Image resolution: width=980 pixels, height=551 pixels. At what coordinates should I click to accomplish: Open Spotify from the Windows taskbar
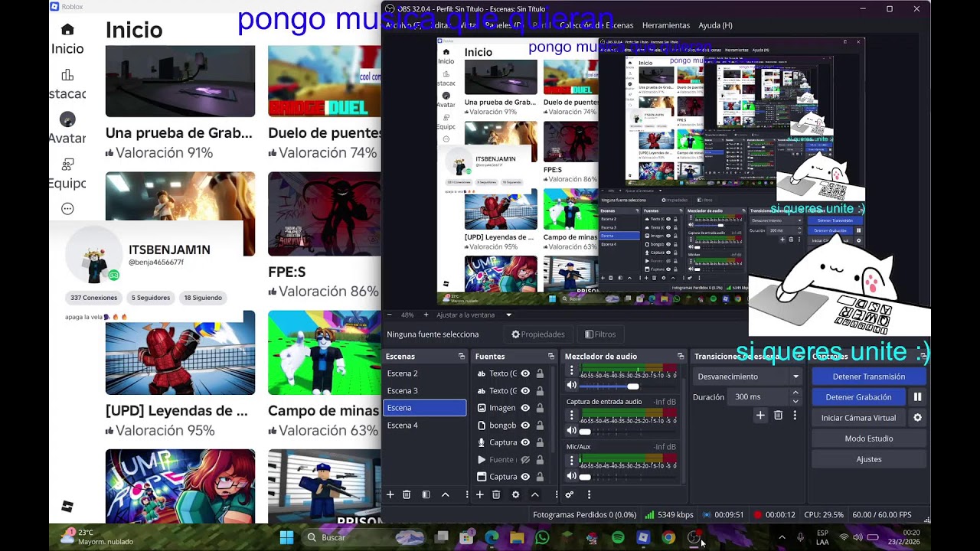[x=618, y=538]
